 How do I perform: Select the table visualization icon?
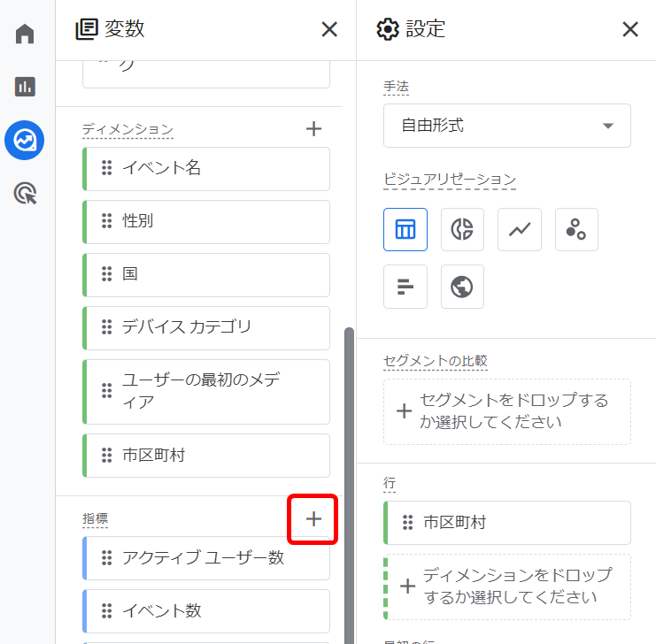tap(405, 230)
